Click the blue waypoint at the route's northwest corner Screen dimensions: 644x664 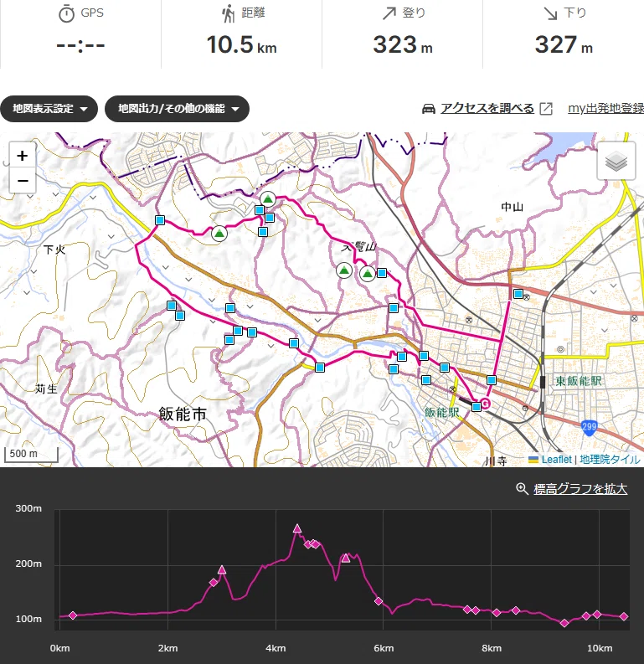pos(160,219)
